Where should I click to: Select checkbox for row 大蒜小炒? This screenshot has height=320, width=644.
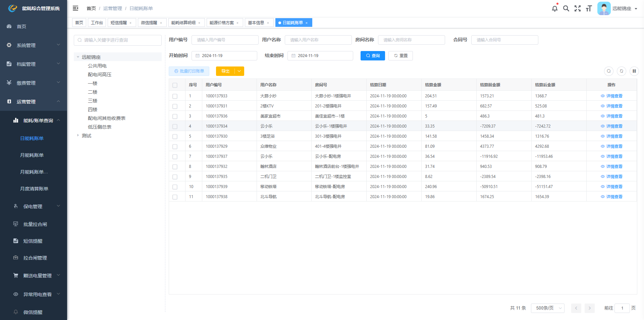(x=175, y=96)
